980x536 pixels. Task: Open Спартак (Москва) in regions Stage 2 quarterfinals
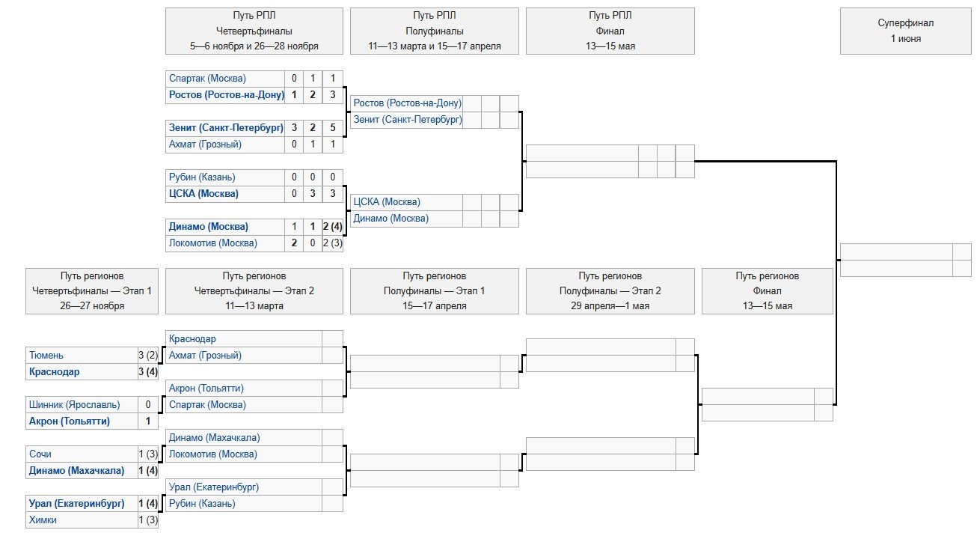207,404
